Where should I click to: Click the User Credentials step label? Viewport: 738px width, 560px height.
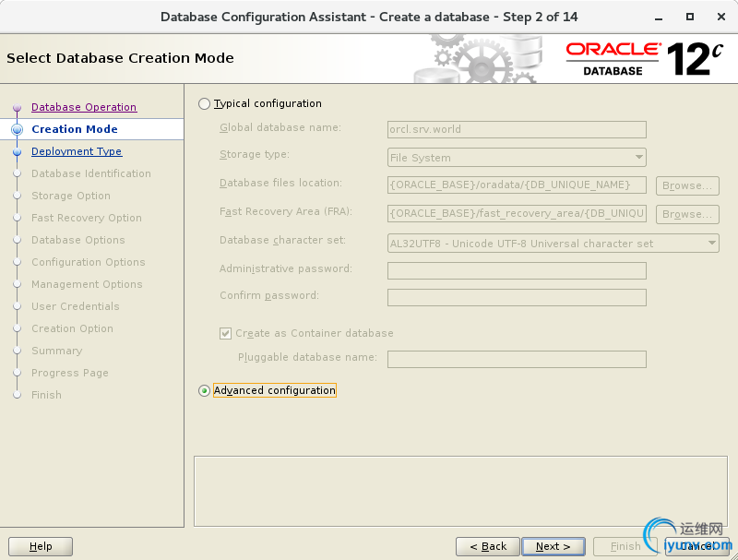[76, 306]
